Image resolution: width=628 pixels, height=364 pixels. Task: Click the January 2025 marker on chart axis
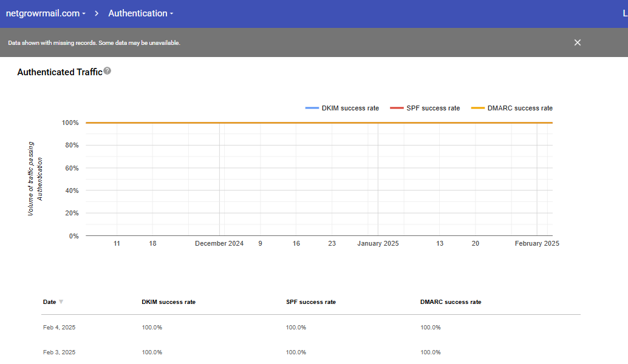click(x=378, y=243)
